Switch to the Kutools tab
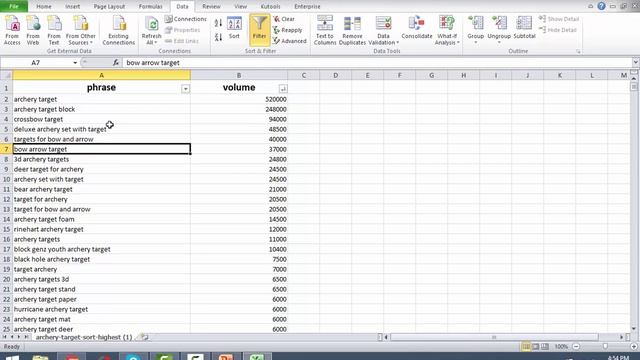The height and width of the screenshot is (360, 640). point(270,7)
